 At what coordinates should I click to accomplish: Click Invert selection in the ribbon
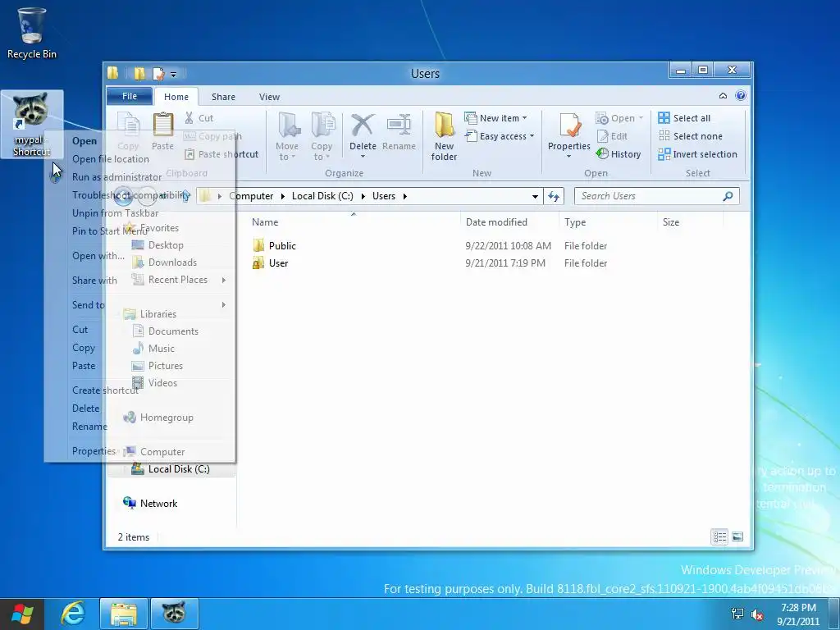(x=698, y=154)
